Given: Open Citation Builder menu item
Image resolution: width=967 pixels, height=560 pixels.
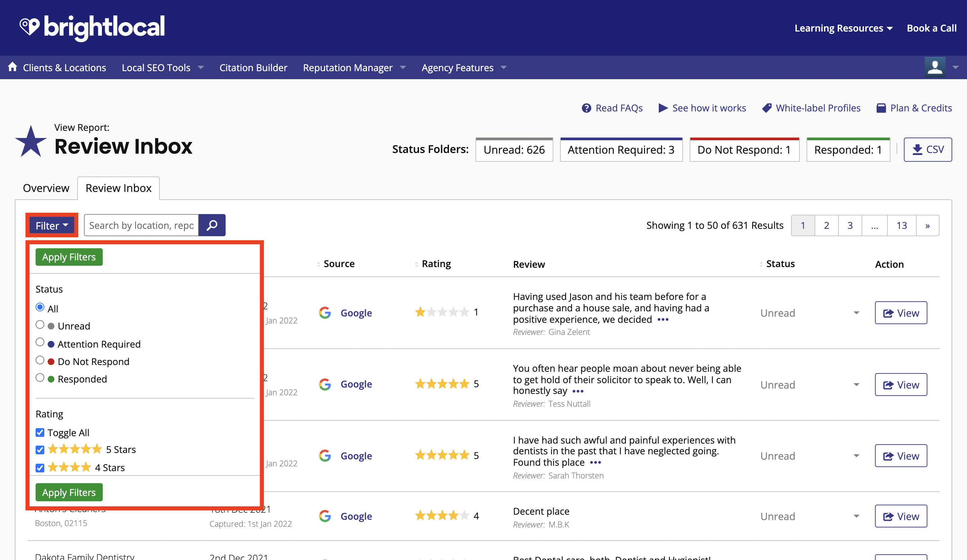Looking at the screenshot, I should pos(253,67).
